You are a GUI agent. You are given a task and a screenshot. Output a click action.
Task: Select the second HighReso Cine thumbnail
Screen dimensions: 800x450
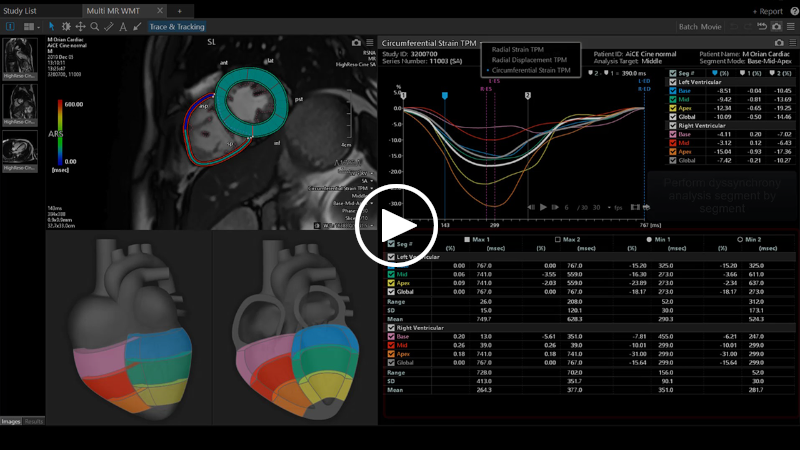click(20, 105)
